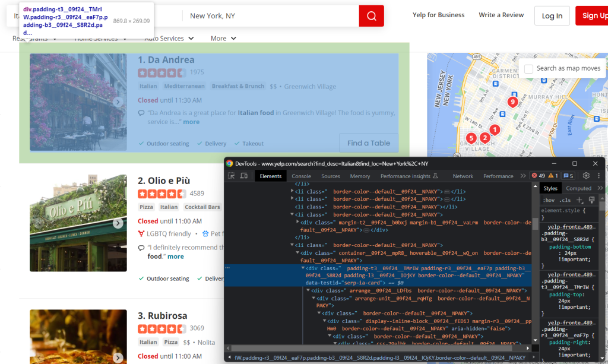The width and height of the screenshot is (608, 364).
Task: Activate the DevTools inspect element picker
Action: (231, 176)
